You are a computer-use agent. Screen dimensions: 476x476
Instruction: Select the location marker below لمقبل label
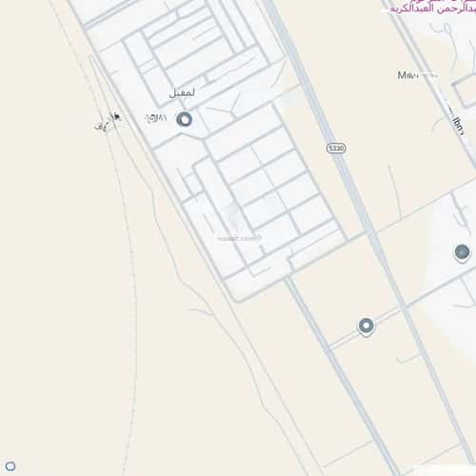[x=184, y=120]
